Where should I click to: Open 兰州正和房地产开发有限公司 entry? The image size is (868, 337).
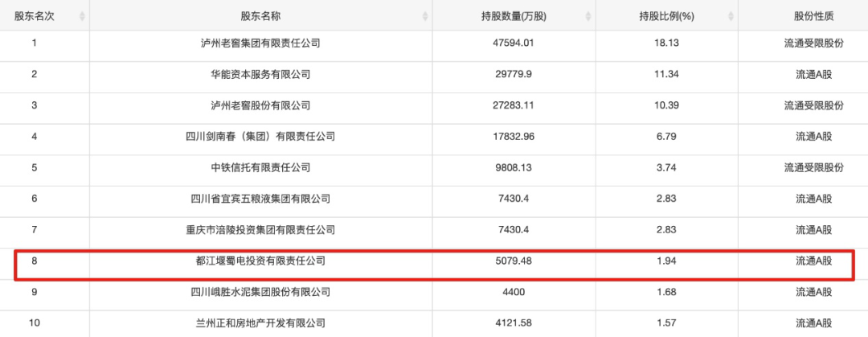pyautogui.click(x=260, y=323)
